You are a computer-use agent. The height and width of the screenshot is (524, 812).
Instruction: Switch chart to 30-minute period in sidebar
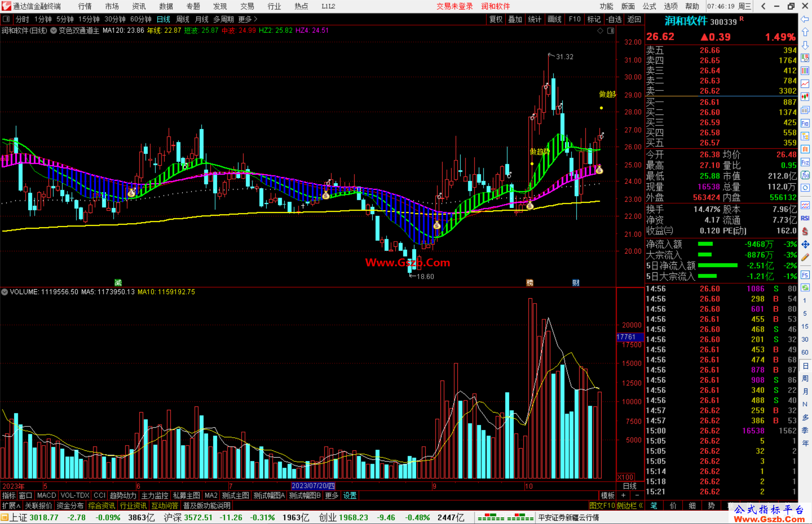[x=805, y=339]
